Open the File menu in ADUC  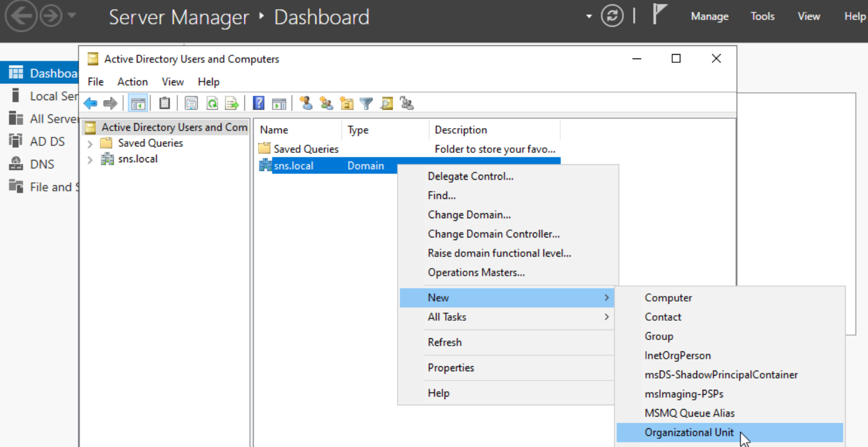coord(96,81)
